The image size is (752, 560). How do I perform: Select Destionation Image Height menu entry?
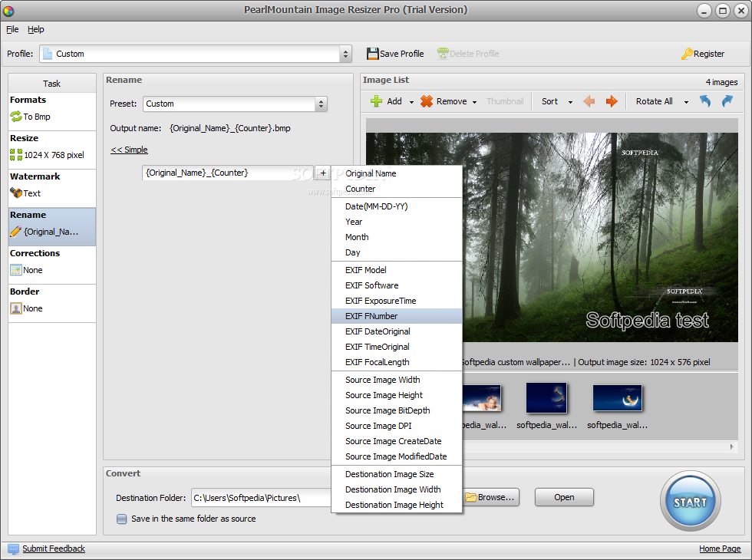pyautogui.click(x=397, y=506)
